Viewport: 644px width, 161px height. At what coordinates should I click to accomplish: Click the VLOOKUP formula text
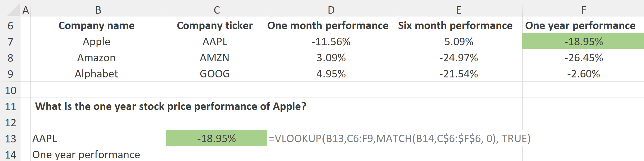click(x=399, y=138)
